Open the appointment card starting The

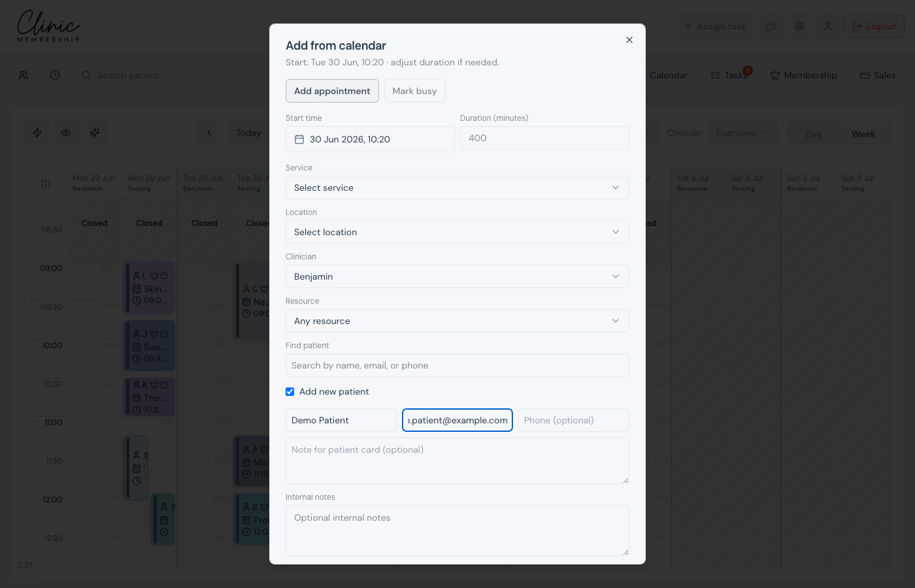(x=150, y=397)
